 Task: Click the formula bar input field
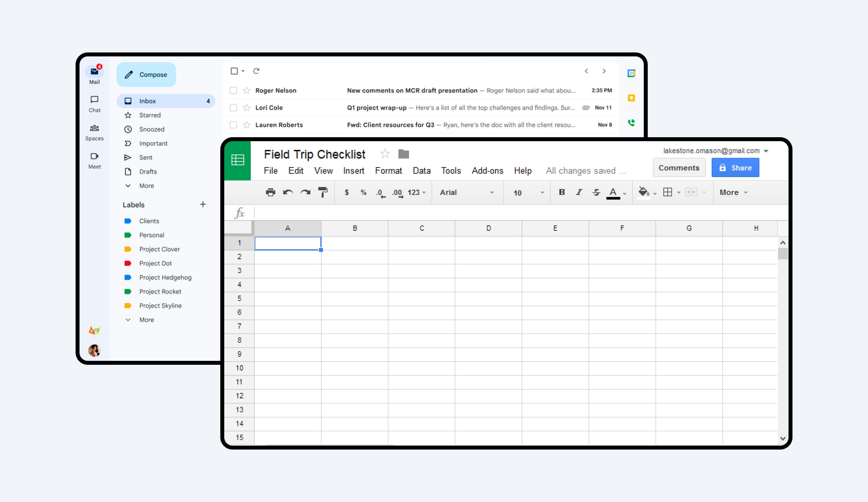click(x=520, y=213)
